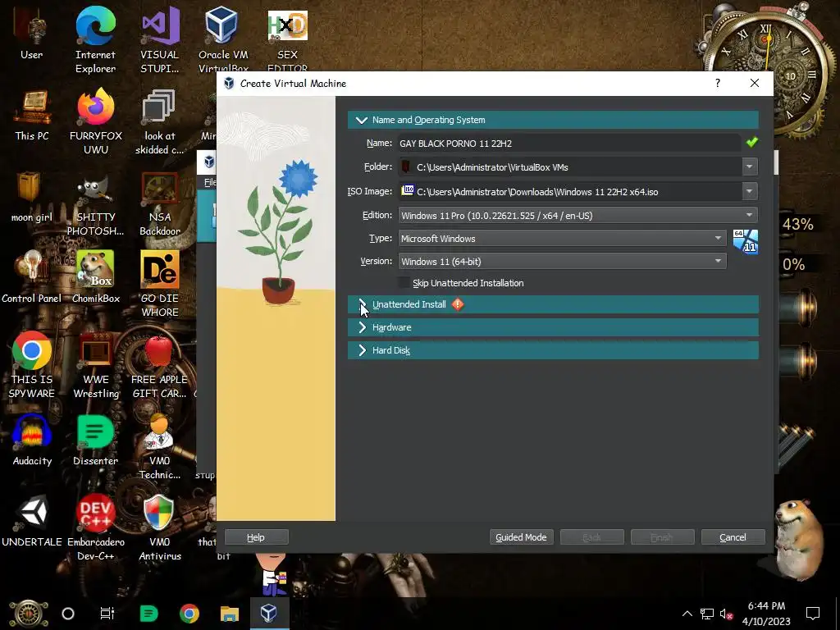Click the name valid green checkmark
The width and height of the screenshot is (840, 630).
coord(752,142)
